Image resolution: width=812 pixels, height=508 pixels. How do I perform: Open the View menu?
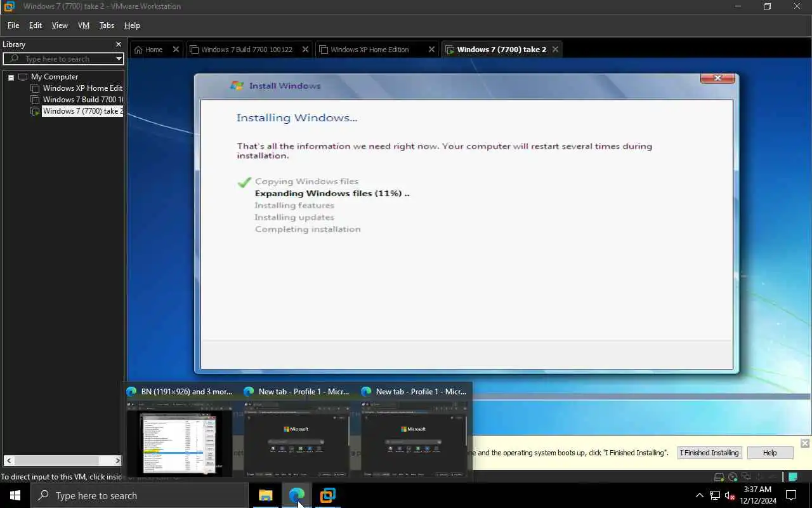60,25
